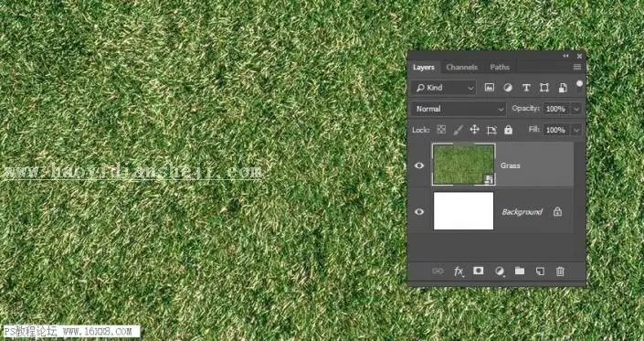The width and height of the screenshot is (644, 341).
Task: Expand the Opacity slider dropdown arrow
Action: click(x=576, y=109)
